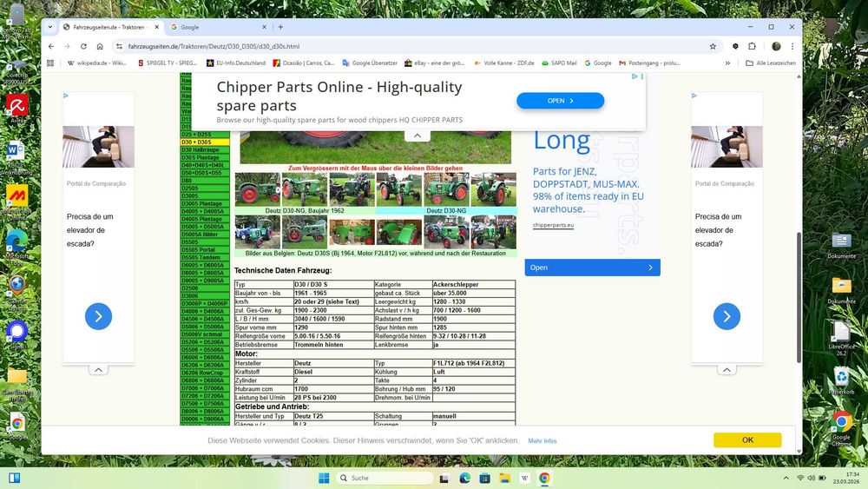Open the apps grid in the bookmarks bar
Image resolution: width=868 pixels, height=489 pixels.
[x=50, y=63]
